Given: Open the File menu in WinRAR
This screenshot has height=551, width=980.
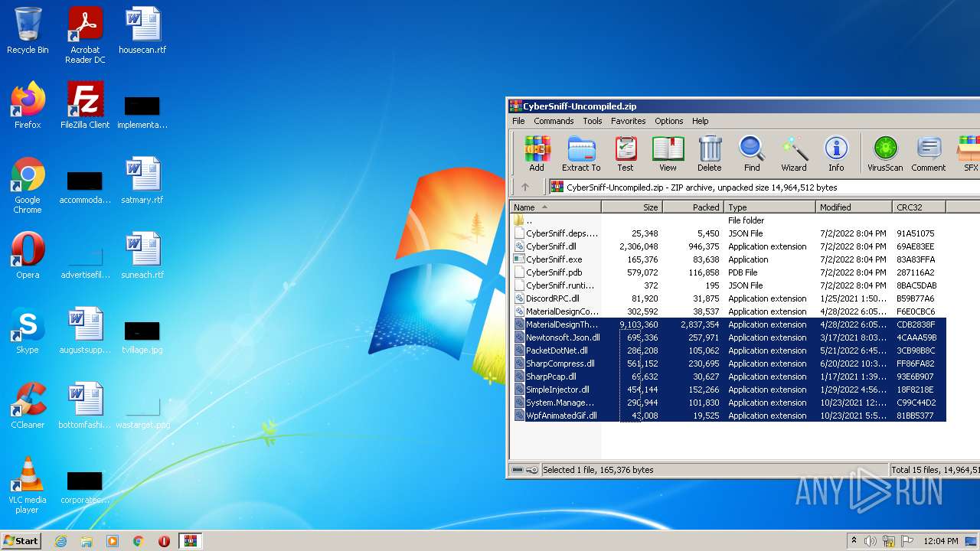Looking at the screenshot, I should pos(518,121).
